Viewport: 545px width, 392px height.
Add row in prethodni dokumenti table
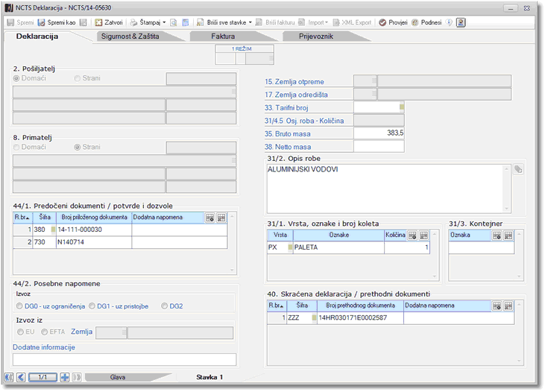click(497, 306)
